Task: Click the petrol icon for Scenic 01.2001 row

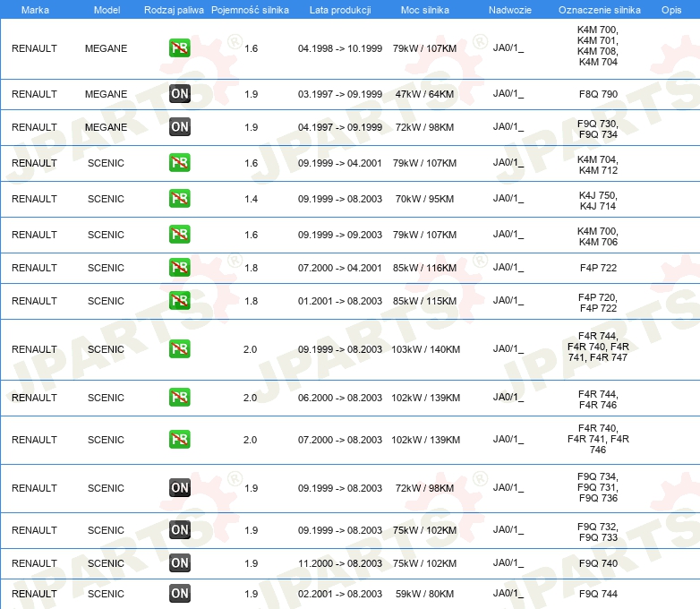Action: pos(179,301)
